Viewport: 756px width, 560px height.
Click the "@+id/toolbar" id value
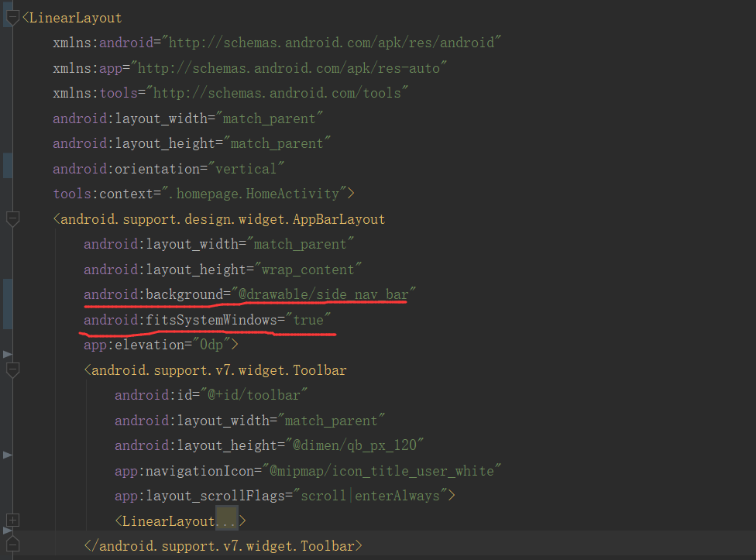pyautogui.click(x=254, y=395)
